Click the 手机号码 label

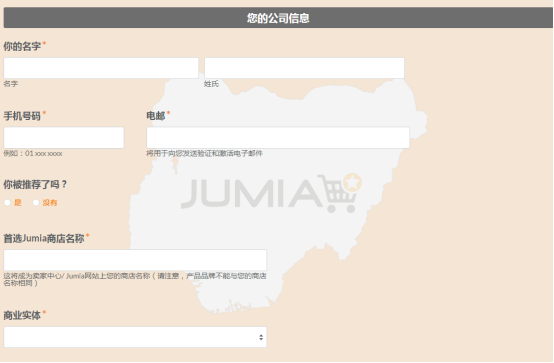tap(22, 116)
